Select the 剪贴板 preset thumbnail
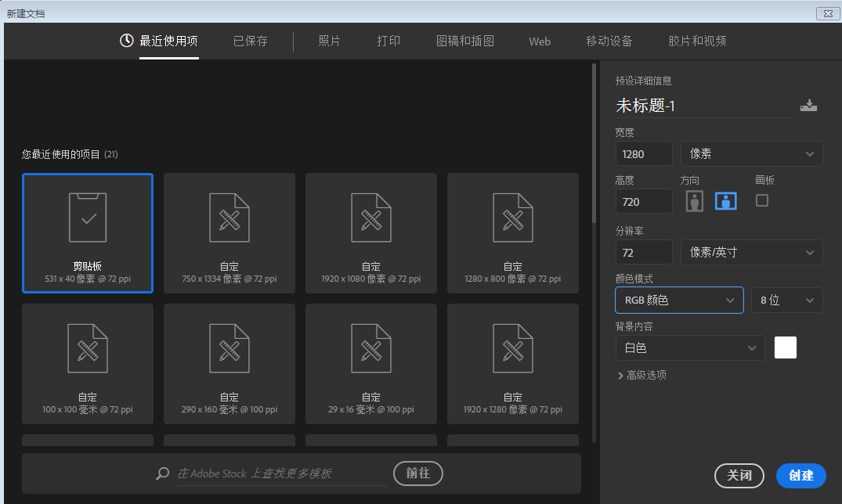This screenshot has height=504, width=842. 87,232
